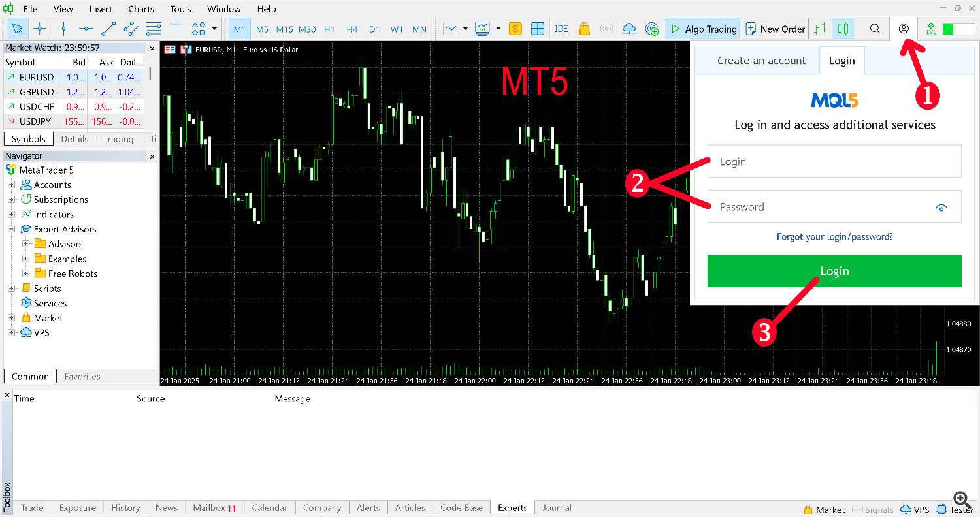Toggle Algo Trading button

(702, 29)
